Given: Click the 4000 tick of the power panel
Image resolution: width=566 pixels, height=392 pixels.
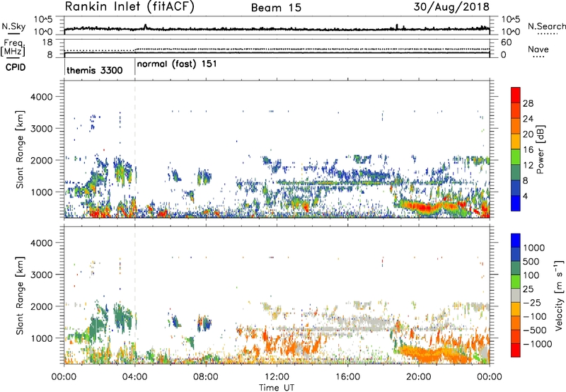Looking at the screenshot, I should point(41,97).
